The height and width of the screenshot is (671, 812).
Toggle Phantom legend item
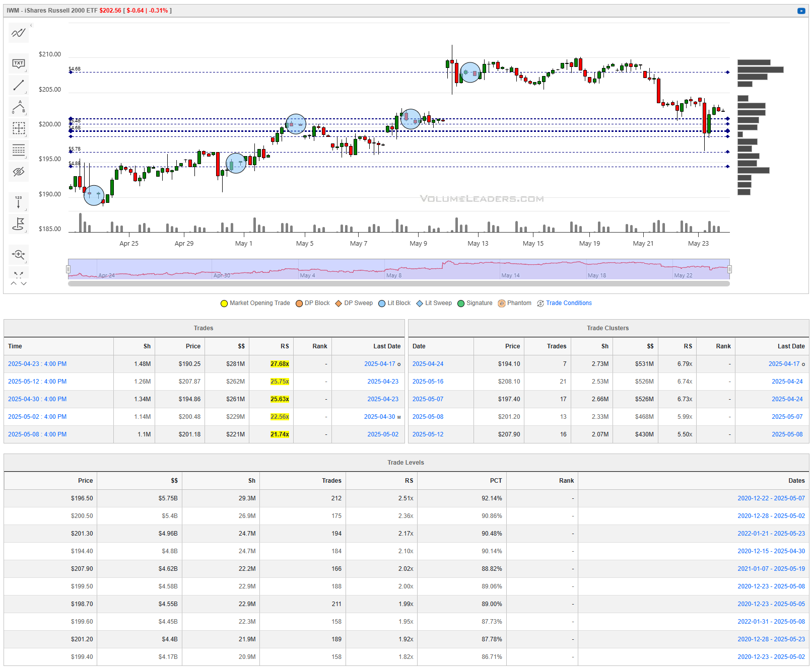tap(515, 303)
